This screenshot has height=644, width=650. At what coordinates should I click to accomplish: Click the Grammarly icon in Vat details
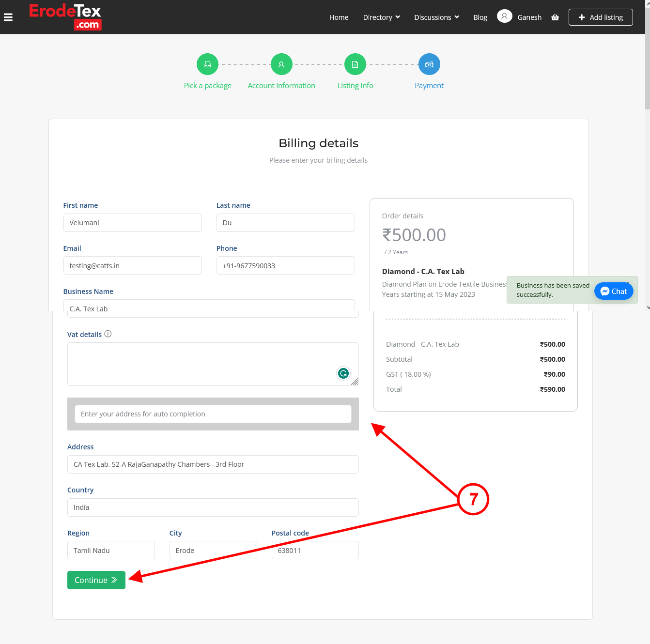343,373
